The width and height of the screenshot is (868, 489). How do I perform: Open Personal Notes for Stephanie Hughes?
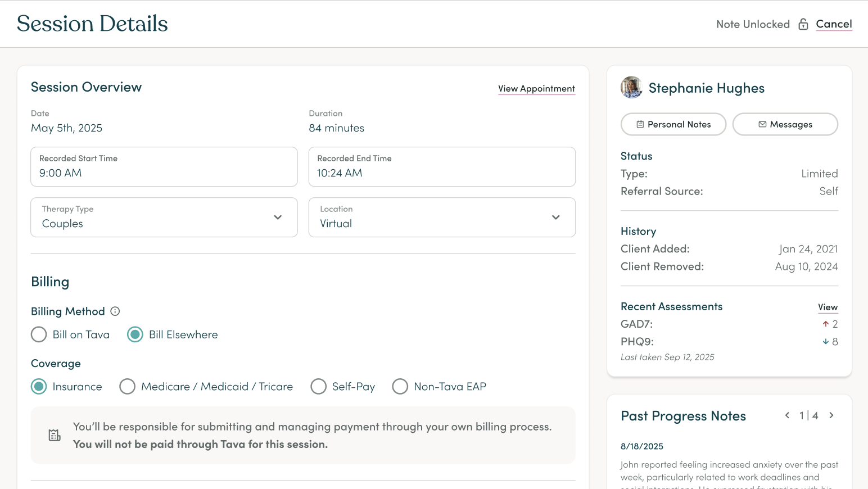(x=673, y=124)
